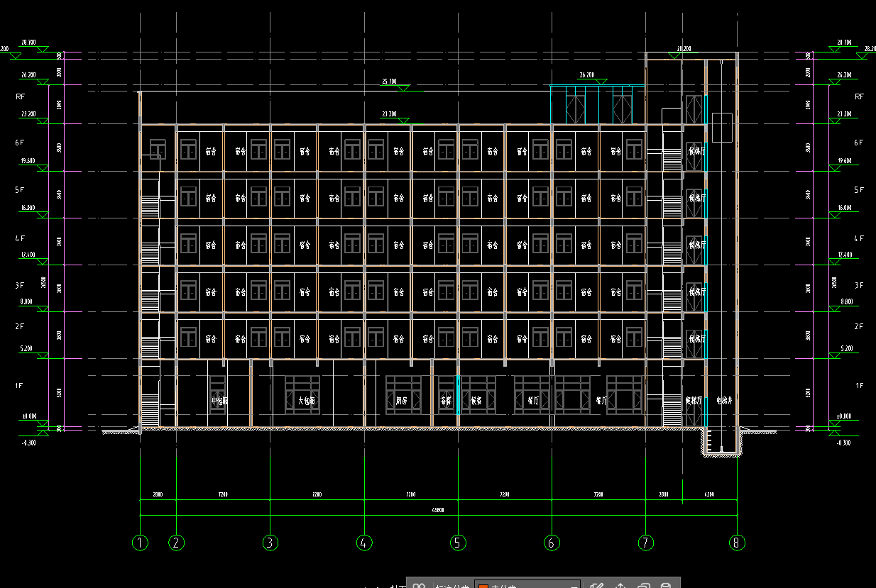Click the 大包厢 room label on first floor
This screenshot has height=588, width=876.
coord(306,401)
